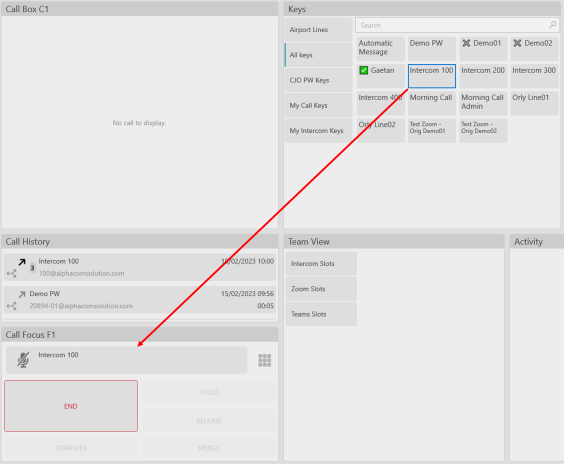Toggle the green checkbox on Gaetan key
Image resolution: width=564 pixels, height=464 pixels.
[364, 70]
